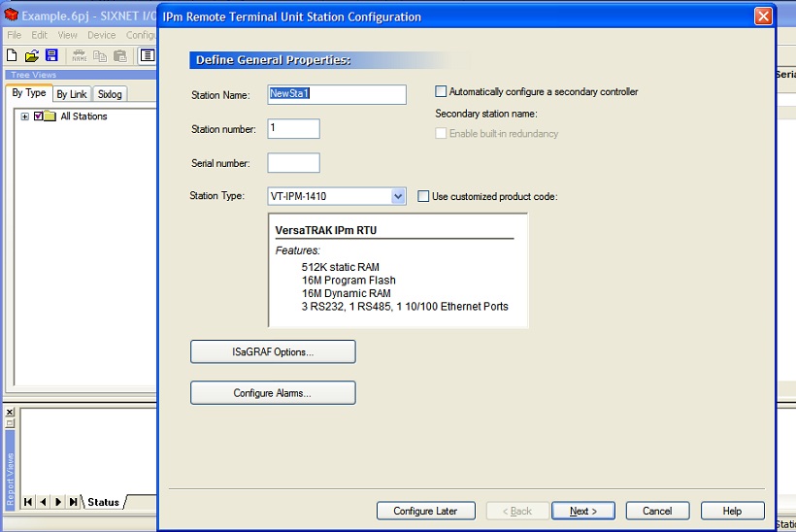The image size is (796, 532).
Task: Click the greyed NAME rename toolbar icon
Action: pos(80,56)
